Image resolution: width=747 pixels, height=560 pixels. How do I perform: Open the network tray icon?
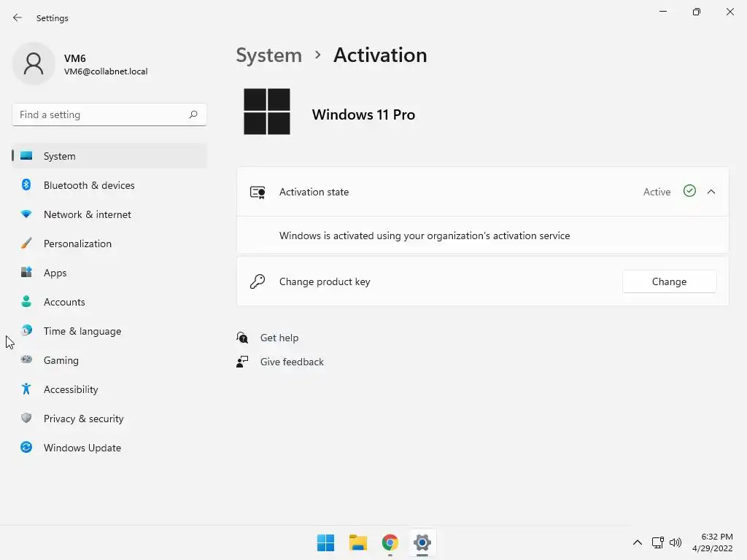click(657, 542)
